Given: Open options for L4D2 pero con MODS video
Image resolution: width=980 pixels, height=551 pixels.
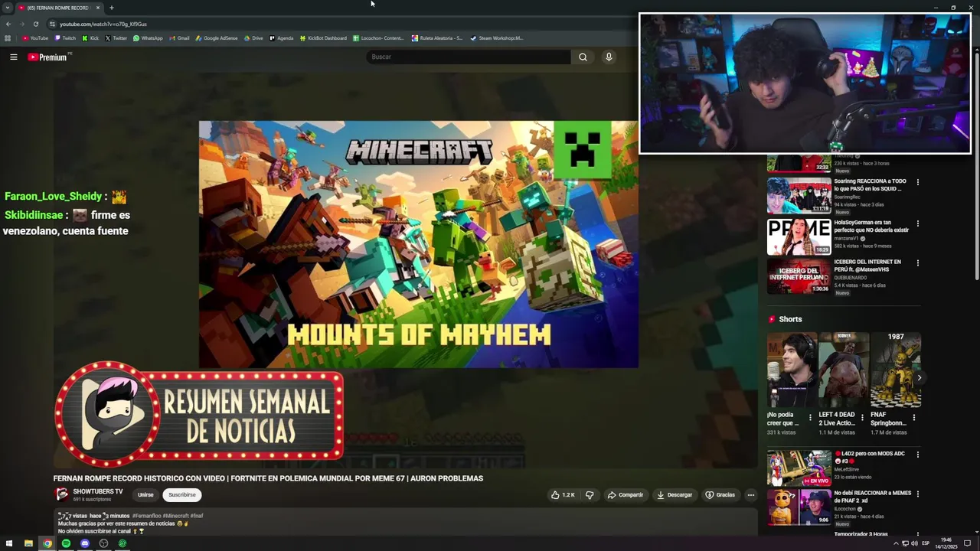Looking at the screenshot, I should pos(917,455).
